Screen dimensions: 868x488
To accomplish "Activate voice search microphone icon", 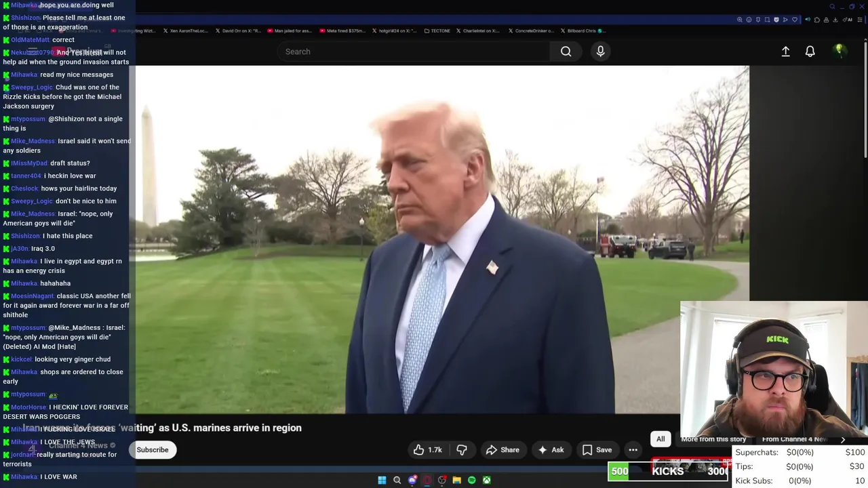I will pos(600,52).
